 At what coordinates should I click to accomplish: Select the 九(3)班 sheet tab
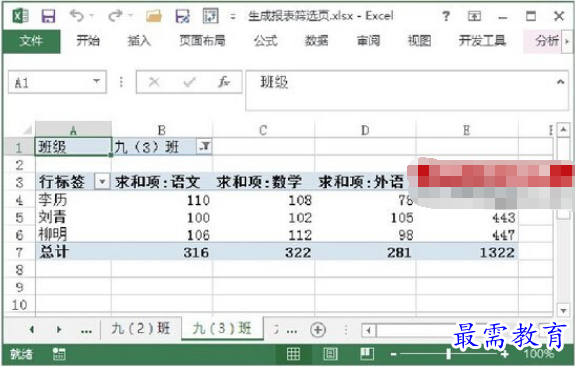click(x=222, y=329)
